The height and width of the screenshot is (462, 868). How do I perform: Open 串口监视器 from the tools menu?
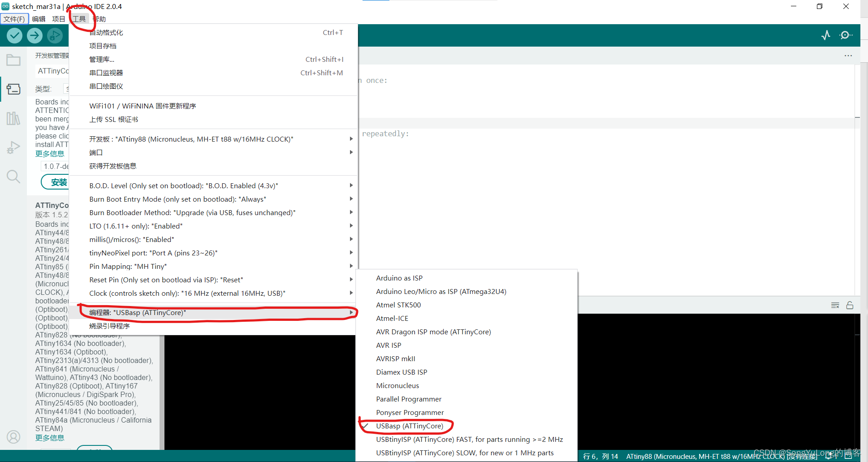click(x=213, y=73)
